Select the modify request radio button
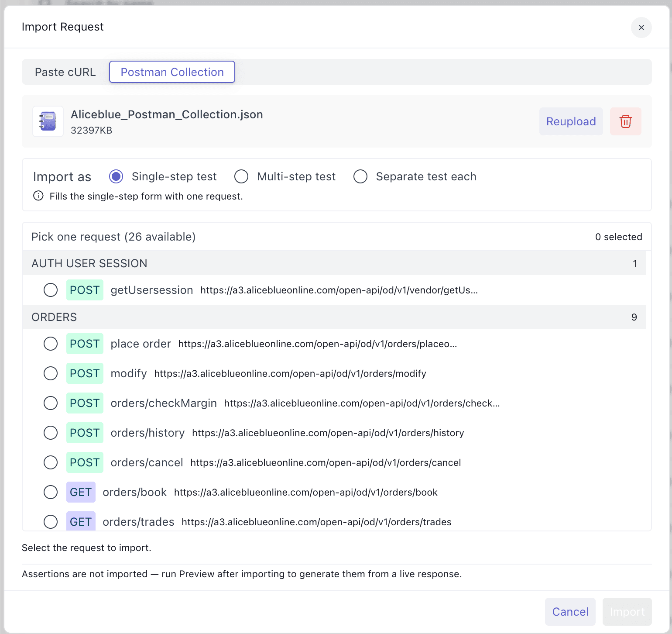Viewport: 672px width, 634px height. tap(51, 373)
